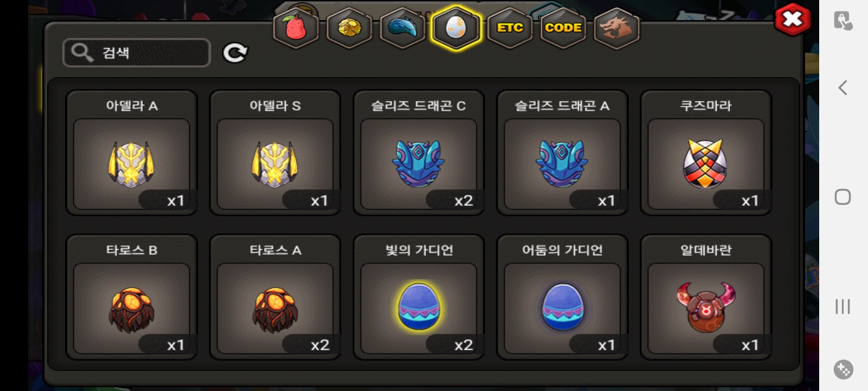Viewport: 868px width, 391px height.
Task: Select the egg category tab
Action: (456, 28)
